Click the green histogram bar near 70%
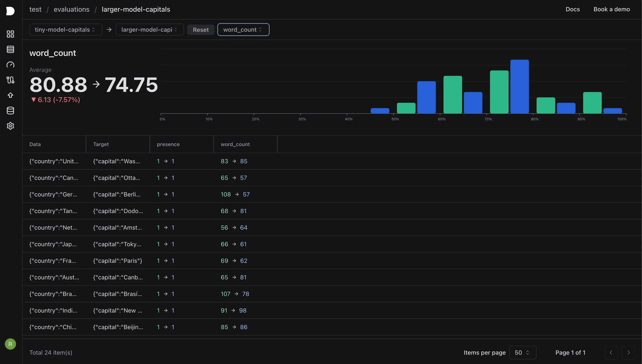 coord(499,92)
